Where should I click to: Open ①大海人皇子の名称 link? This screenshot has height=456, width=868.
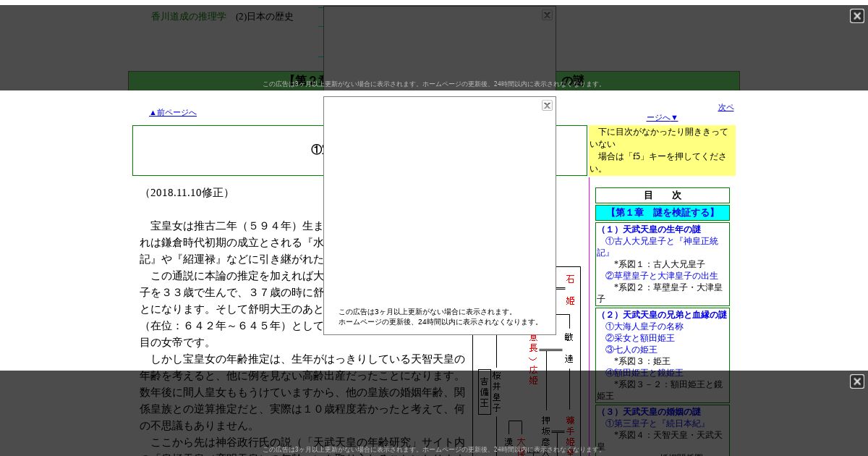click(x=644, y=326)
